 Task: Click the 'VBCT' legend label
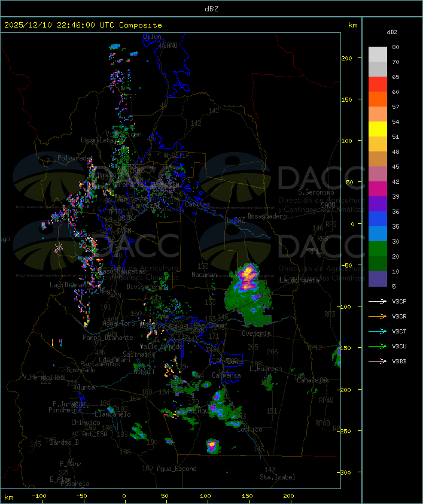pos(399,332)
